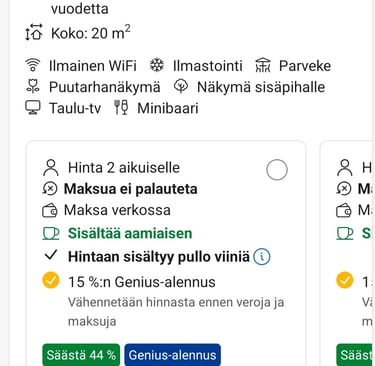Tap the coffee cup aamiainen icon
This screenshot has height=366, width=375.
pos(51,234)
